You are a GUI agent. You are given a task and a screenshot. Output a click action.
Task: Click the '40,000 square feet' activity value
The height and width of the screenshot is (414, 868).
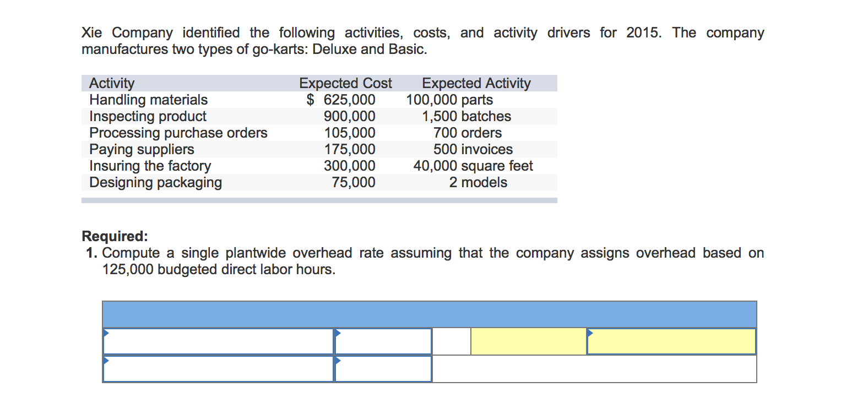[473, 166]
